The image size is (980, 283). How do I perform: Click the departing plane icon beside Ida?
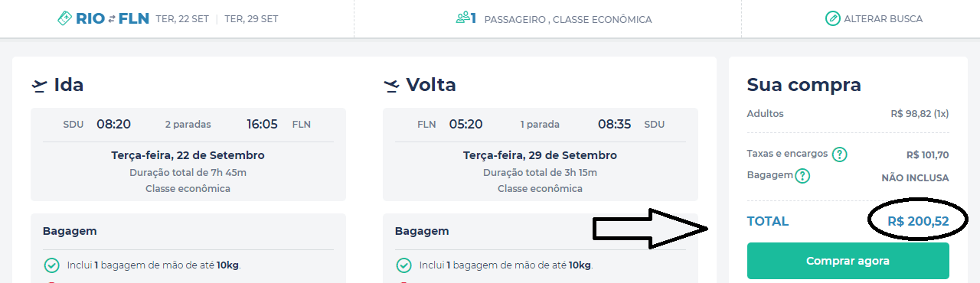[x=39, y=86]
